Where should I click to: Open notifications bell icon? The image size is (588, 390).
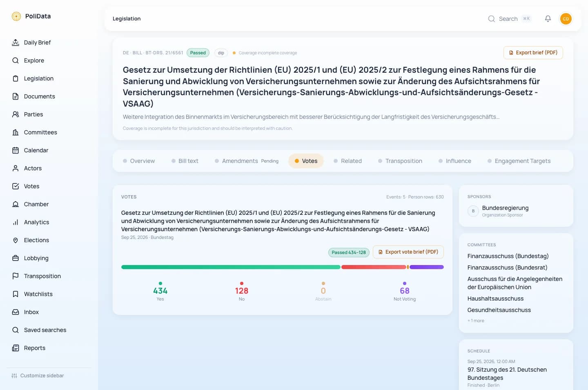tap(548, 19)
